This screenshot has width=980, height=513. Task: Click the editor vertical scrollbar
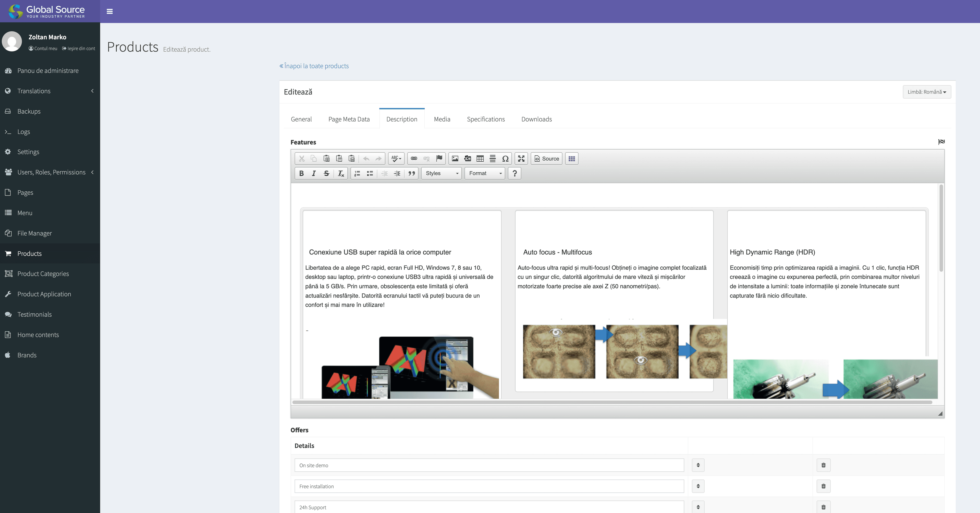click(941, 228)
